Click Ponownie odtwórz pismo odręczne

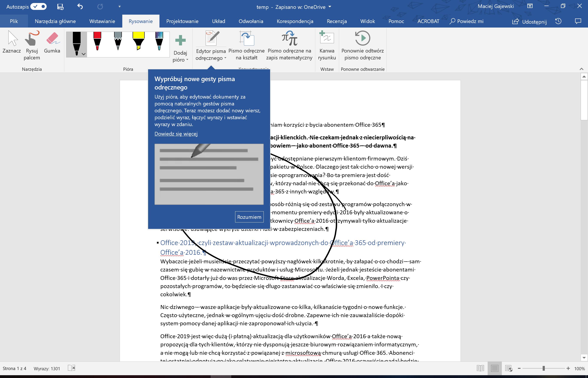tap(362, 45)
